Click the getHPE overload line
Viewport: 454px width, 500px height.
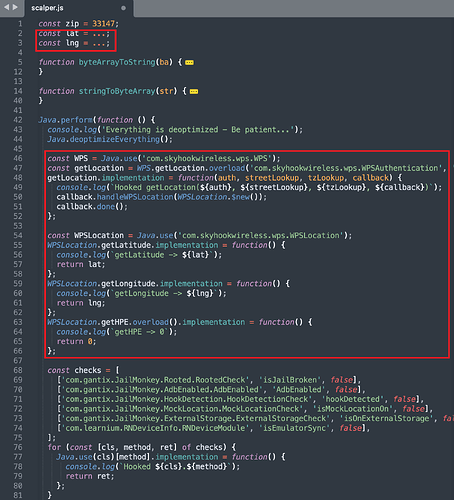coord(179,322)
